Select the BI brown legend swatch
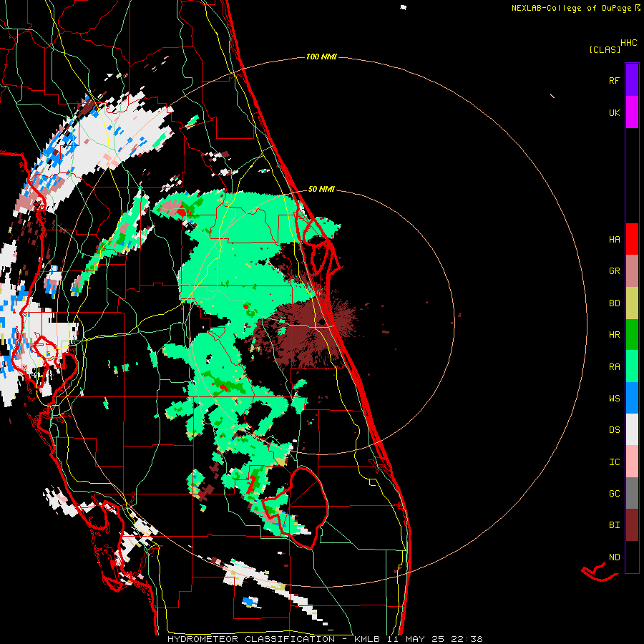This screenshot has height=644, width=644. pos(632,525)
